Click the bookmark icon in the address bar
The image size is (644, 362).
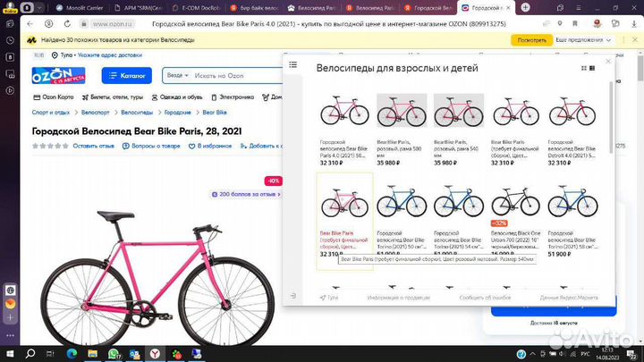(x=575, y=24)
